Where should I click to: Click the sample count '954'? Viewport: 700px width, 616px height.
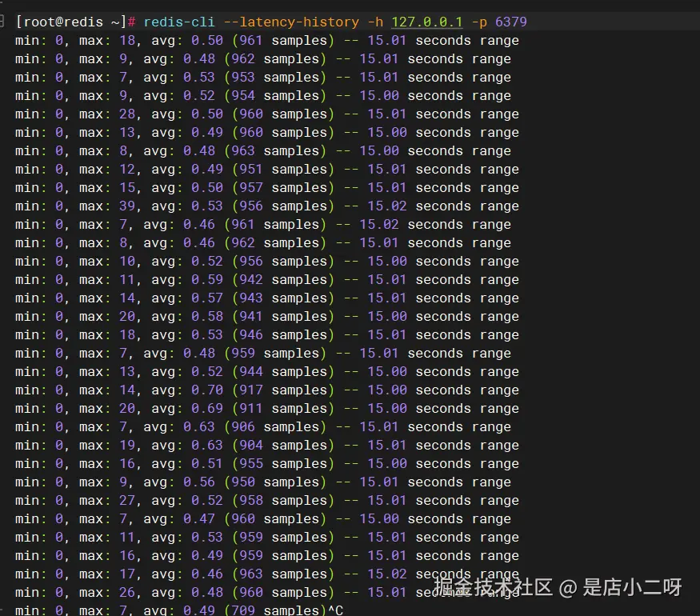[x=243, y=95]
